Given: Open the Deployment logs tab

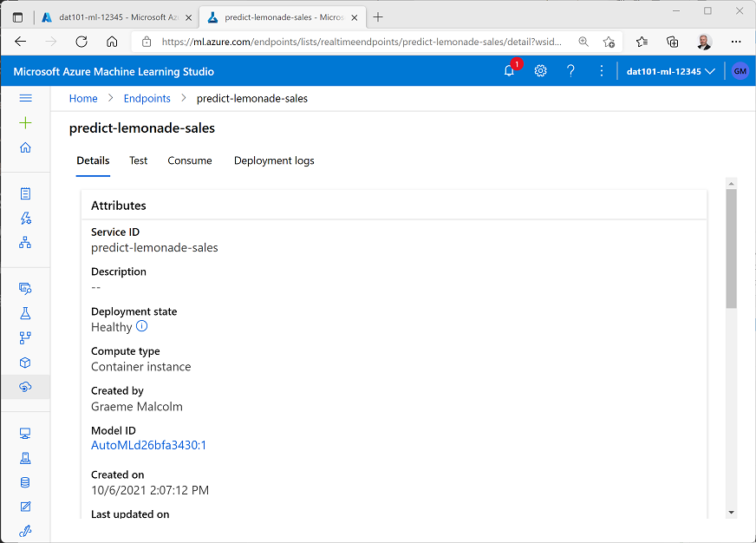Looking at the screenshot, I should click(x=274, y=160).
